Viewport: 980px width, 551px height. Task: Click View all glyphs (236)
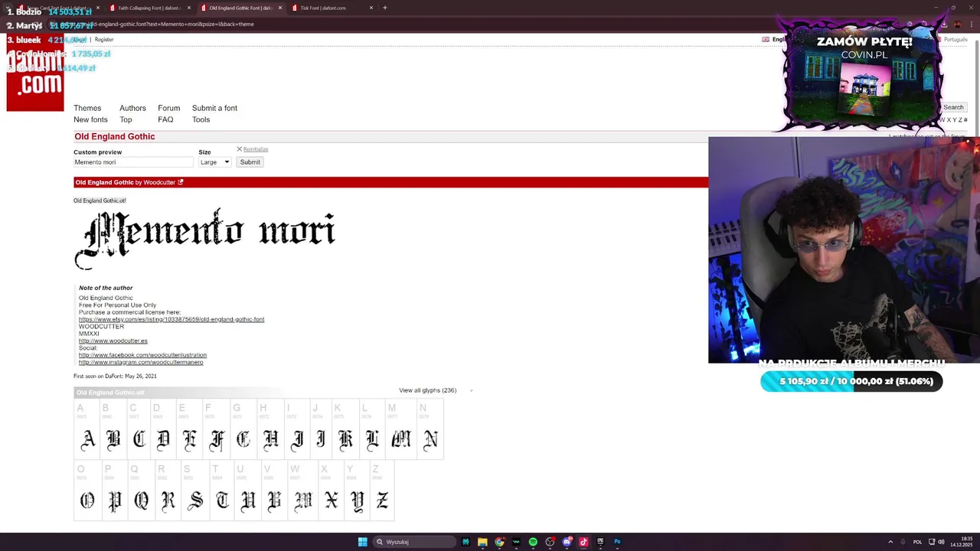coord(427,390)
